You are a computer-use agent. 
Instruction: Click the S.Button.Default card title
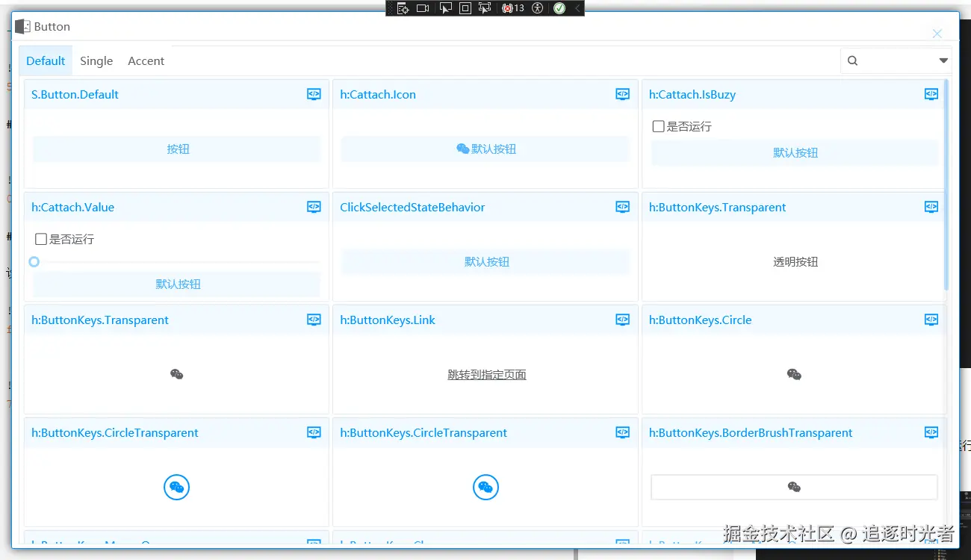[x=75, y=94]
